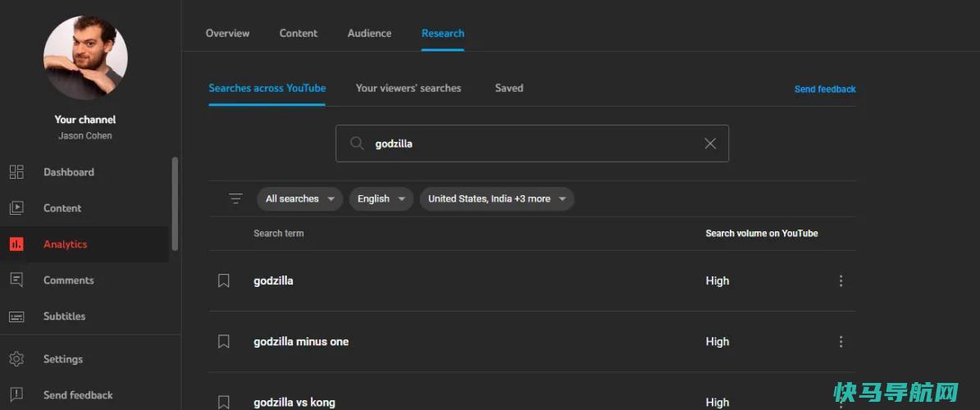Click the 'Jason Cohen' channel name
The image size is (980, 410).
85,135
